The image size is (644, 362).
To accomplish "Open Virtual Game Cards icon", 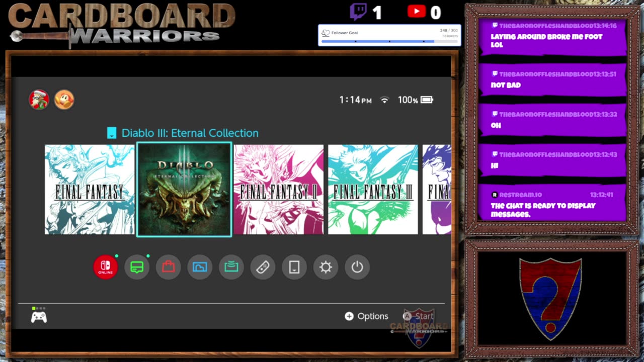I will 294,267.
